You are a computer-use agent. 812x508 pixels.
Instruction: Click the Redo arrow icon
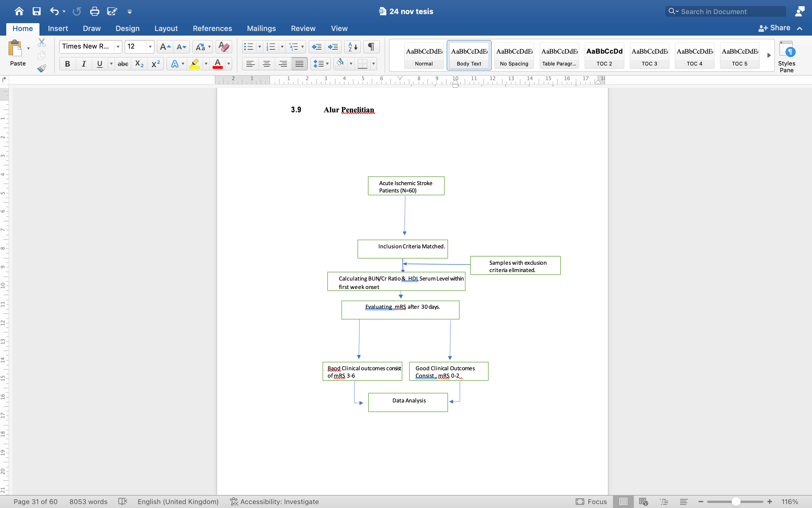click(x=77, y=11)
